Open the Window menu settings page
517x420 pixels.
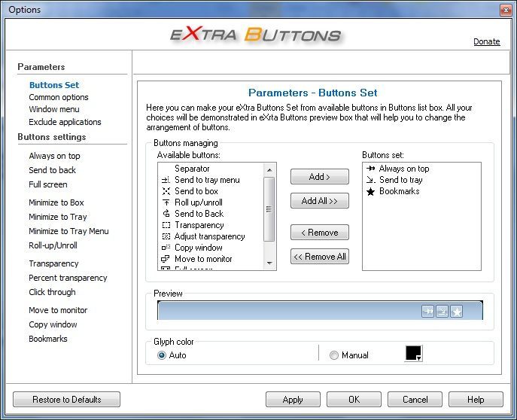point(54,109)
